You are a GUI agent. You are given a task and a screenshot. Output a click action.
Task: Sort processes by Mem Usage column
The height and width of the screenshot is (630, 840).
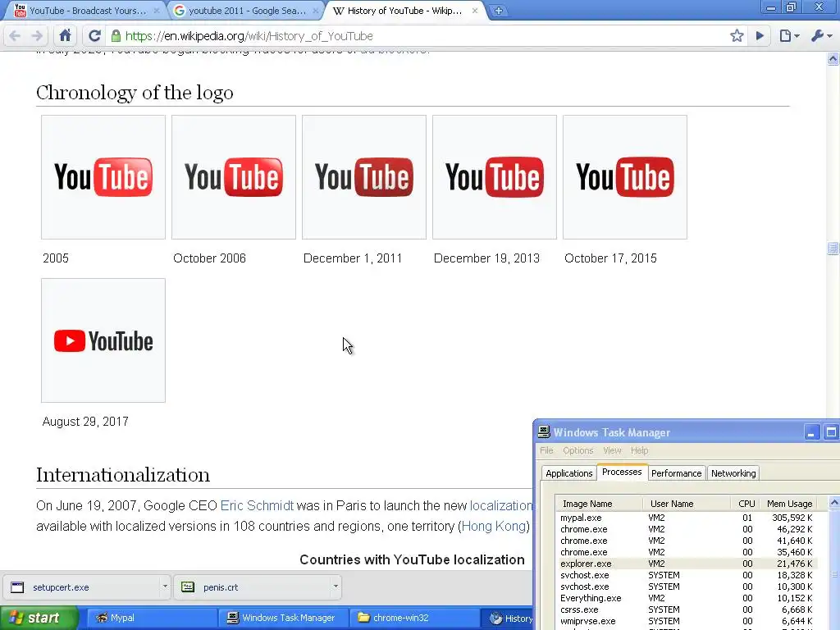(x=788, y=504)
